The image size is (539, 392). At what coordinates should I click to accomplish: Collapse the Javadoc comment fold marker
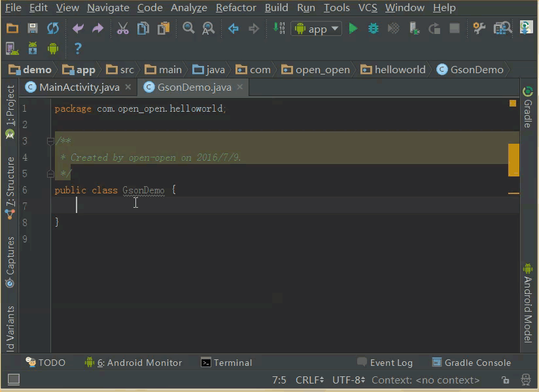point(50,140)
